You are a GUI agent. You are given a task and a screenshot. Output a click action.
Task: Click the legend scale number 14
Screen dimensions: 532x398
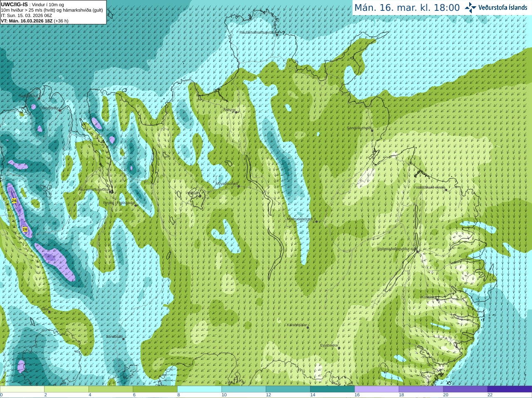pos(313,395)
